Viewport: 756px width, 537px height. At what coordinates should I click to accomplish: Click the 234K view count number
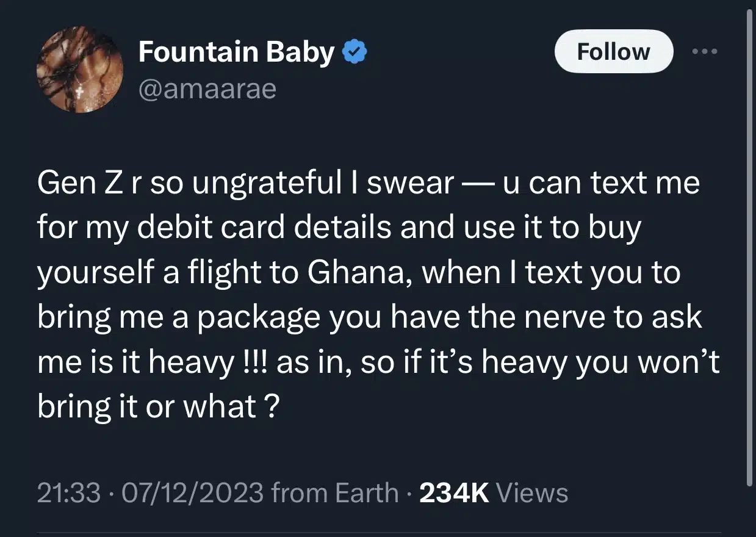[x=455, y=493]
